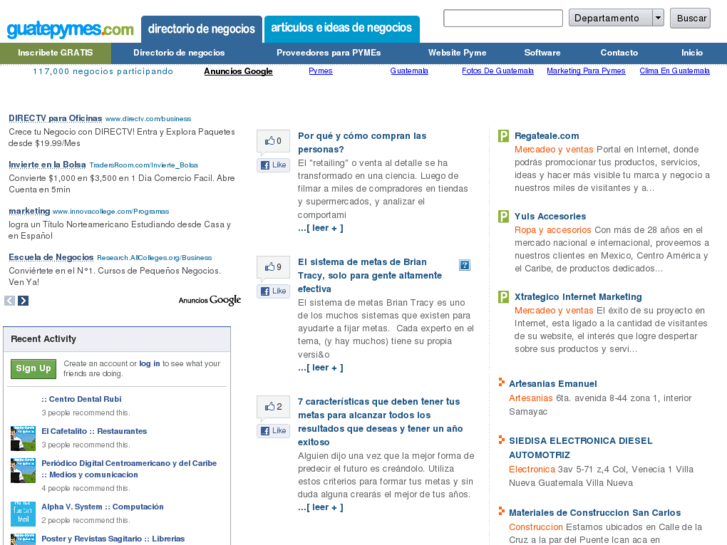Click the 'log in' link in Recent Activity
727x545 pixels.
click(149, 364)
